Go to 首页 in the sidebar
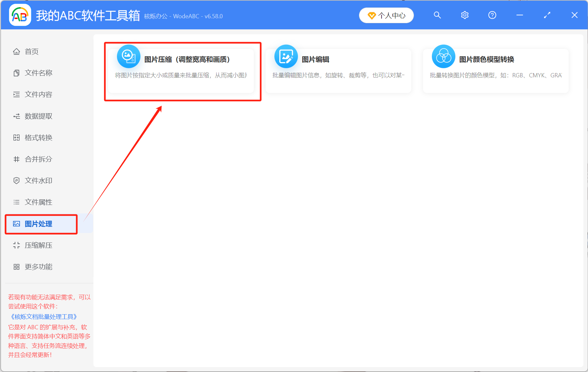Screen dimensions: 588x372 16,51
